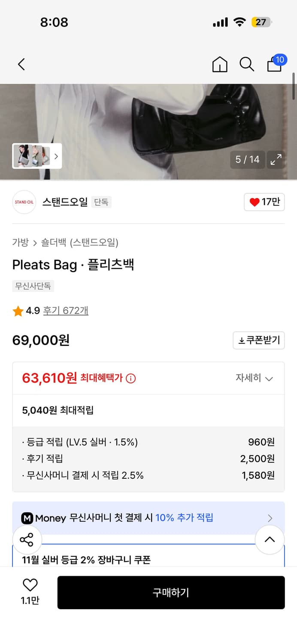Tap the 구매하기 purchase button

coord(171,592)
